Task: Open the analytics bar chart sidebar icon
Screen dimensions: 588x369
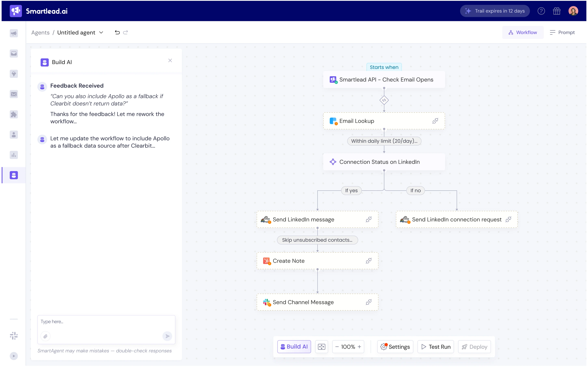Action: (14, 155)
